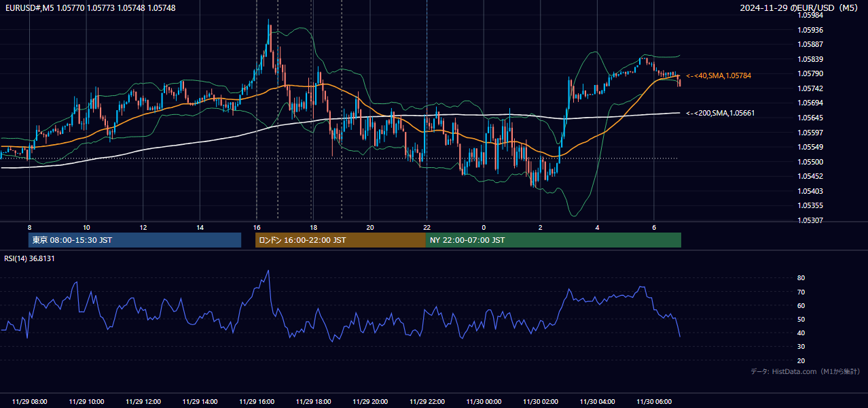Click price axis value 1.05839
Viewport: 868px width, 408px height.
coord(810,59)
